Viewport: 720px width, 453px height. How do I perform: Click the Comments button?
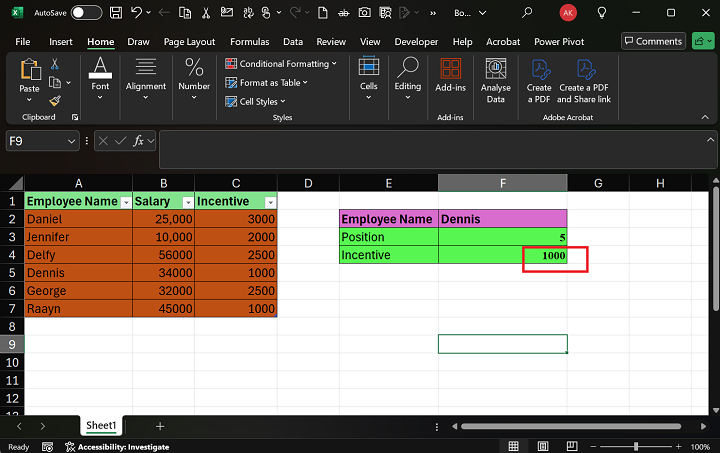652,41
